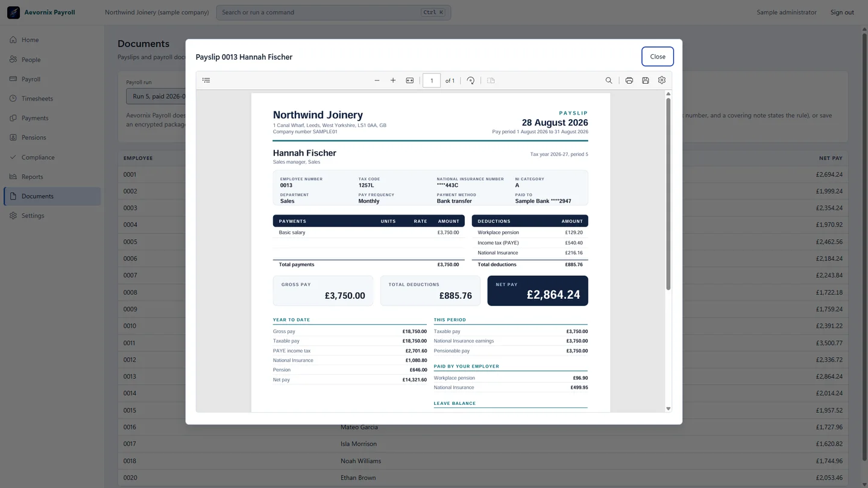The image size is (868, 488).
Task: Open Home in the sidebar
Action: (x=52, y=40)
